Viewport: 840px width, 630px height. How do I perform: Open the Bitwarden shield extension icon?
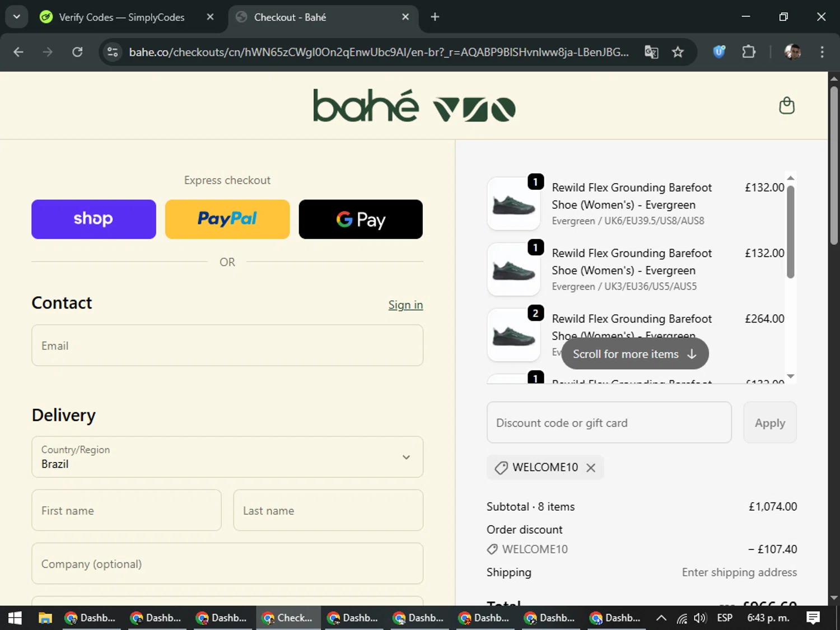[x=719, y=52]
